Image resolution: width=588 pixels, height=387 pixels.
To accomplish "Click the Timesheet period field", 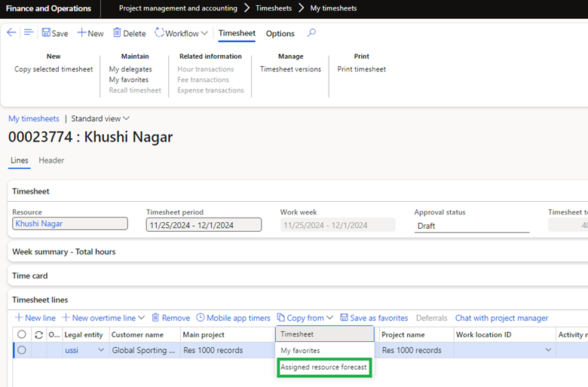I will coord(204,224).
